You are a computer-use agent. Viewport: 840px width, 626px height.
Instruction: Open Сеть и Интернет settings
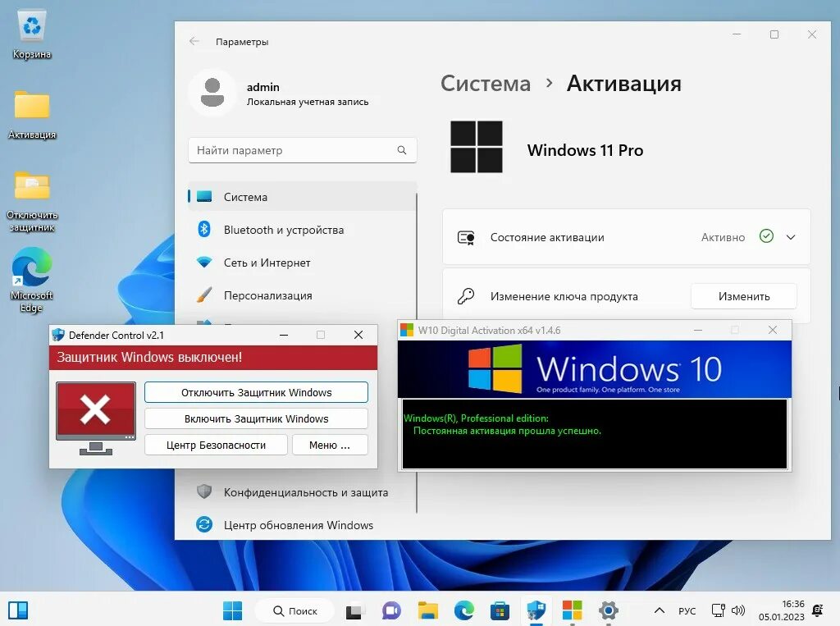click(x=302, y=263)
